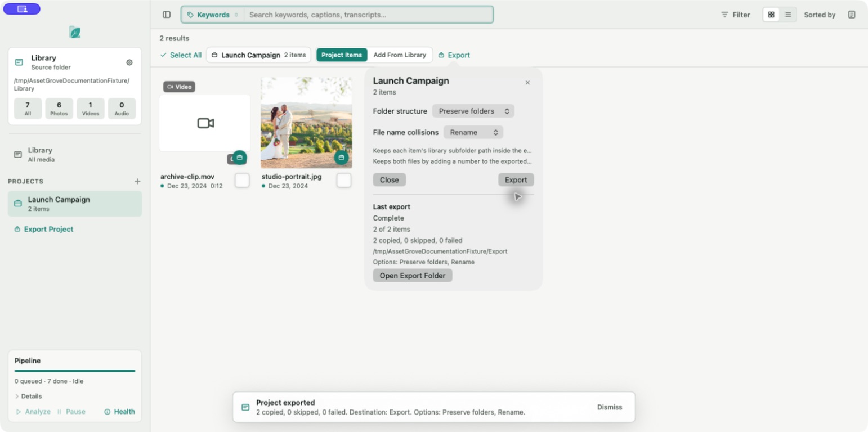Select the Project Items tab
This screenshot has width=868, height=432.
coord(342,55)
